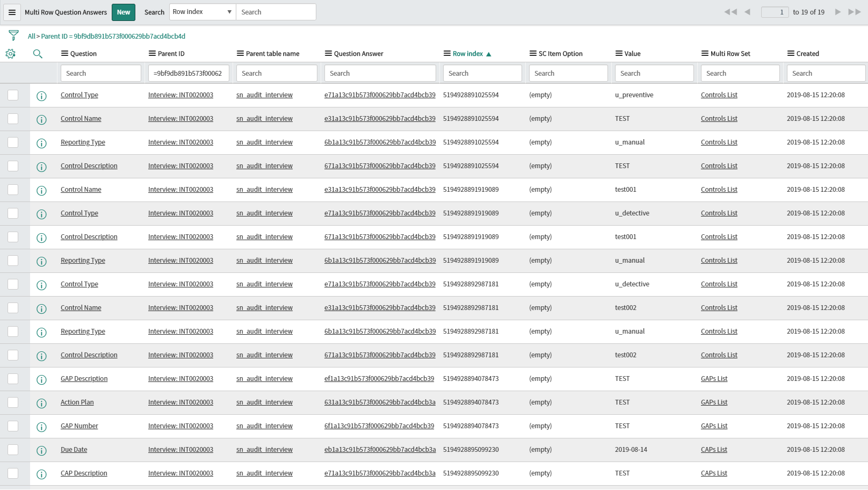
Task: Click the Value column search box
Action: point(654,73)
